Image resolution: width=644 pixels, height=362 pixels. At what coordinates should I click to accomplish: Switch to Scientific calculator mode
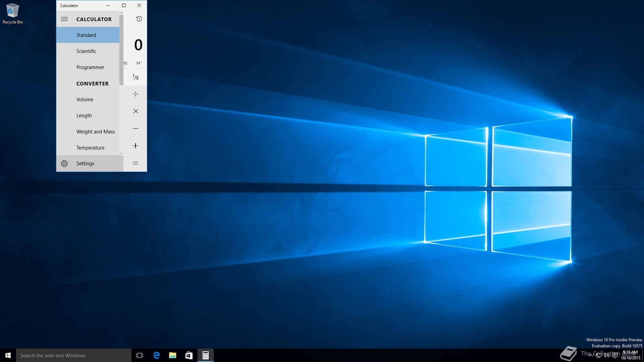tap(86, 51)
